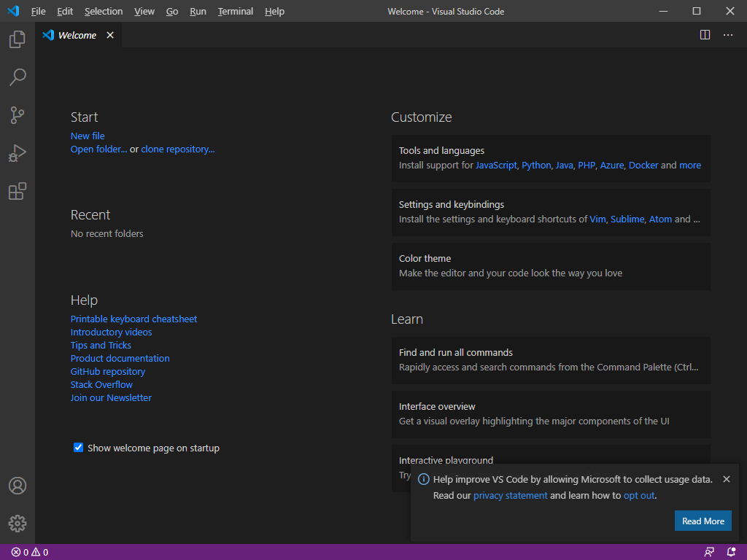Viewport: 747px width, 560px height.
Task: Open the Go menu
Action: (172, 12)
